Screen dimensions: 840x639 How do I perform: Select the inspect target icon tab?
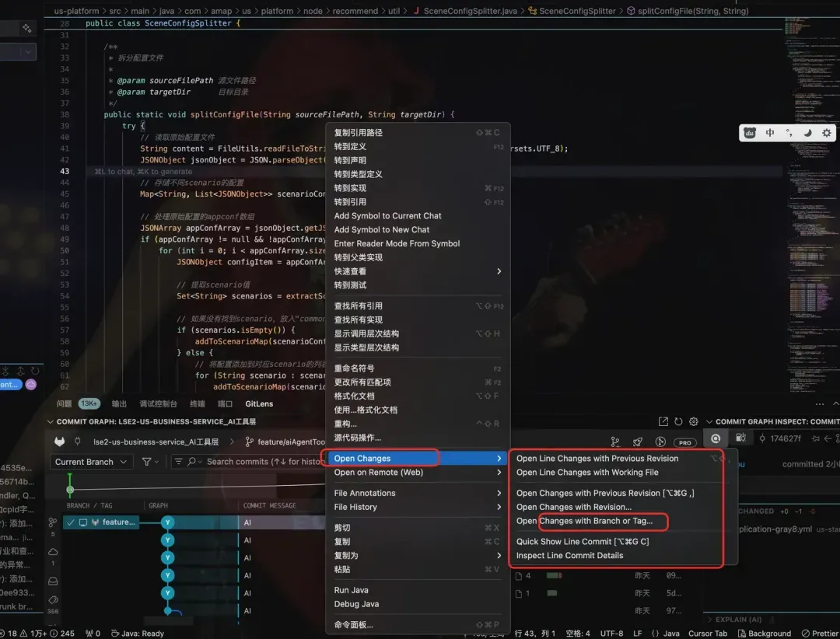coord(716,438)
